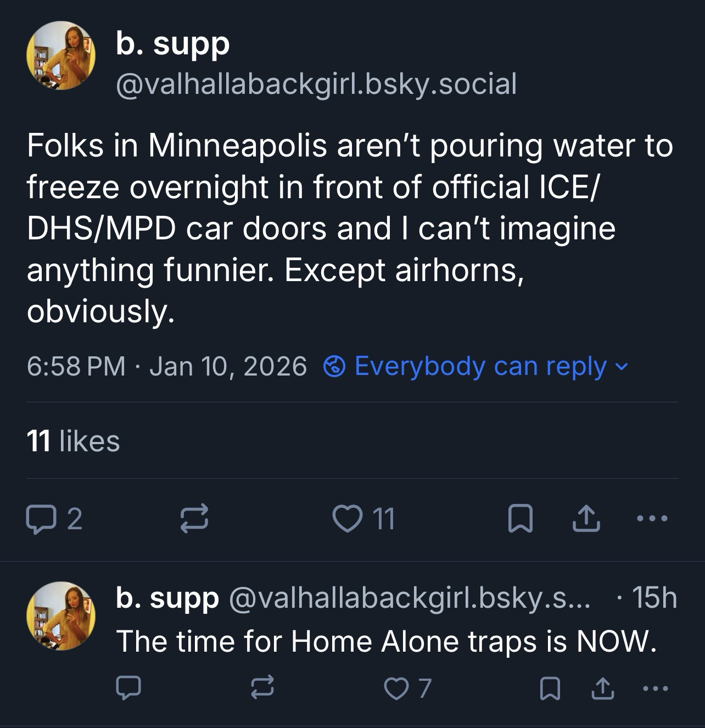Image resolution: width=705 pixels, height=728 pixels.
Task: Bookmark the Home Alone traps reply
Action: pos(549,688)
